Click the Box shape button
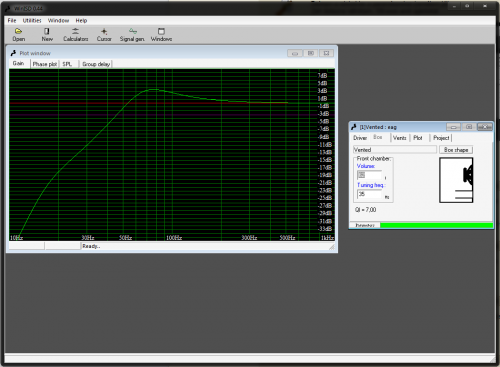500x367 pixels. [456, 150]
